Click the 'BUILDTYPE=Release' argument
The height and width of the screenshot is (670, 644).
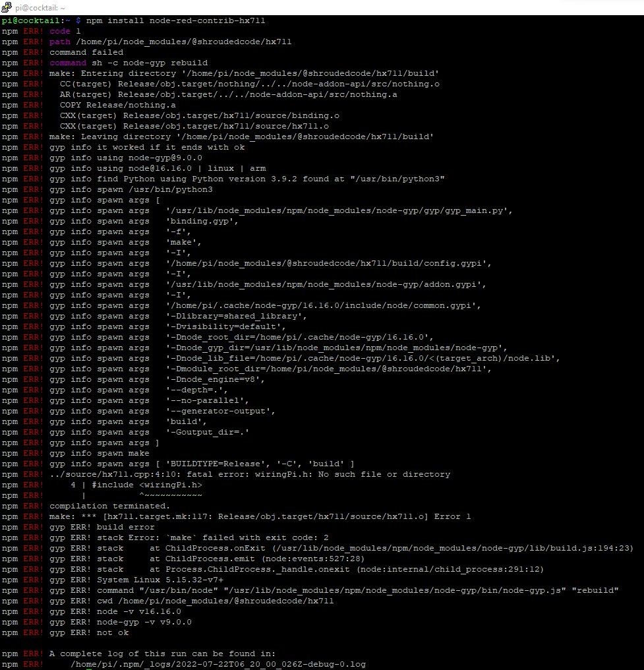click(218, 464)
